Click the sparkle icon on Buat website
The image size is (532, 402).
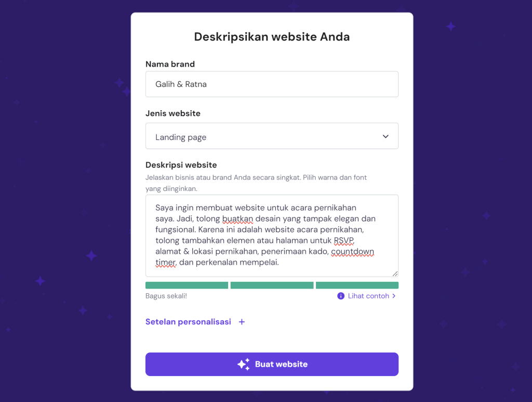[x=243, y=365]
